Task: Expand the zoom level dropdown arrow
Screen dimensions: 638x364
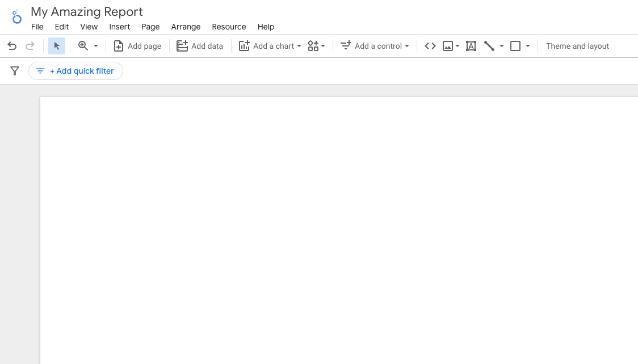Action: 96,46
